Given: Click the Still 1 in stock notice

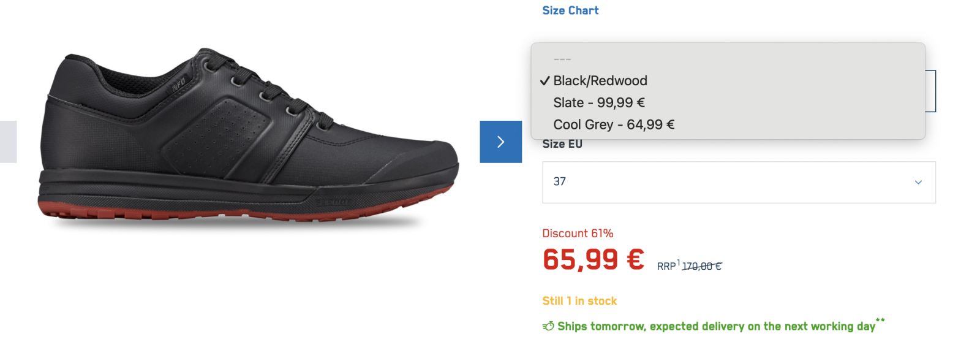Looking at the screenshot, I should (x=579, y=301).
